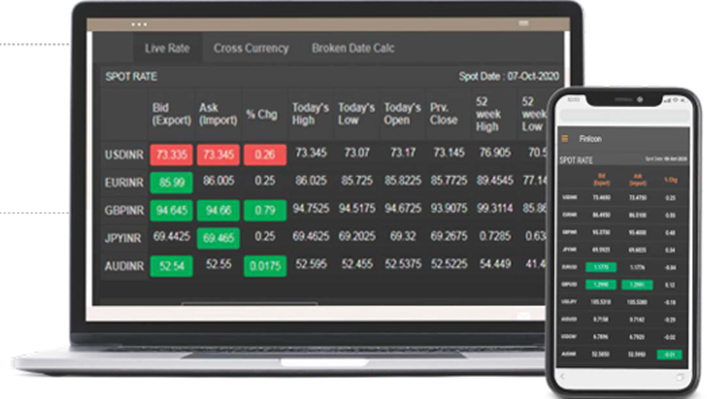Select AUDINR 52 week High 54.449
This screenshot has width=707, height=399.
(495, 264)
